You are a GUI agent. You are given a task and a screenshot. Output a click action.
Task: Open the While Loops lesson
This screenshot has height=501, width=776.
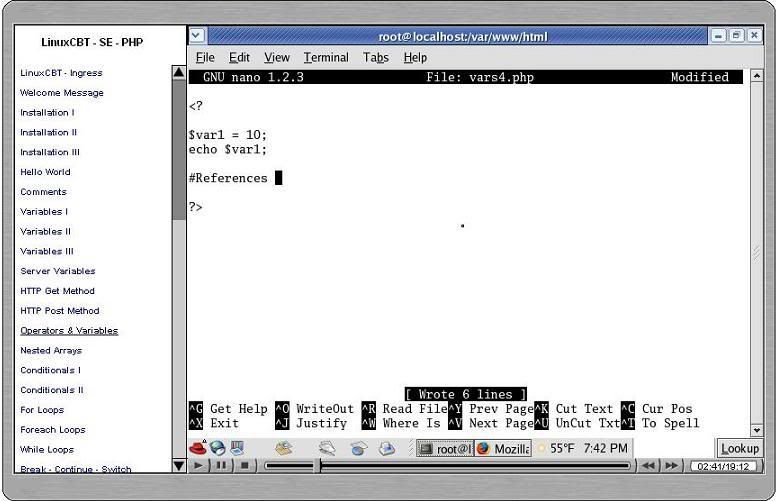point(47,449)
